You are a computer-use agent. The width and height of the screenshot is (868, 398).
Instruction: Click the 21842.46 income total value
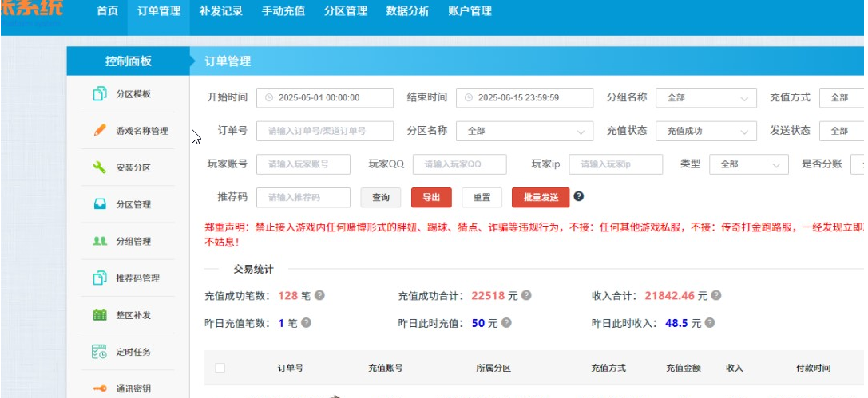pyautogui.click(x=669, y=295)
